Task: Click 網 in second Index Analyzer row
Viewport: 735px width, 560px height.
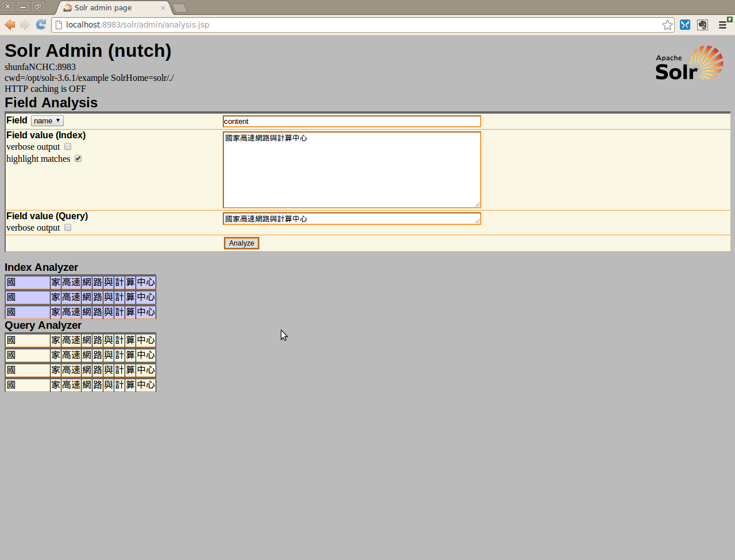Action: pyautogui.click(x=87, y=297)
